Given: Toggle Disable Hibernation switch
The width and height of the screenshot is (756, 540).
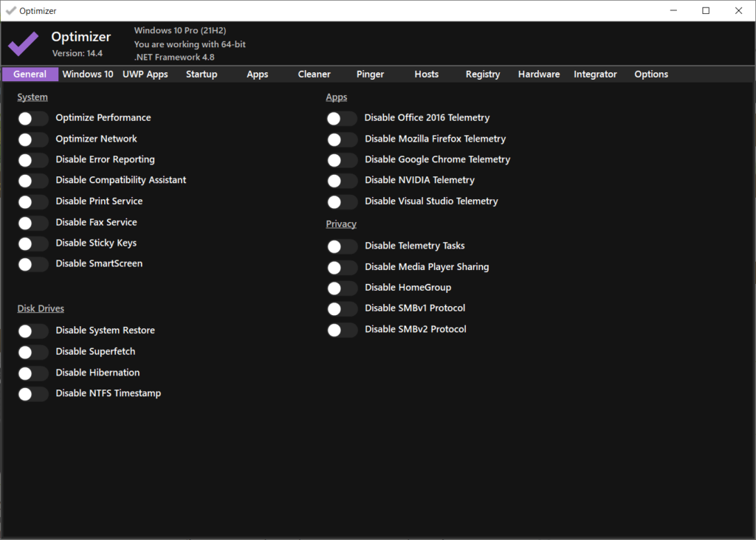Looking at the screenshot, I should click(32, 373).
